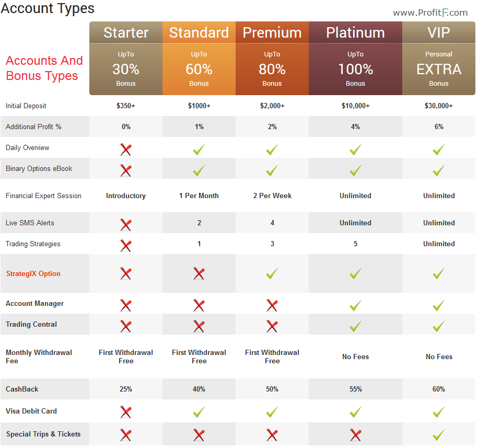Click the red X for Platinum Special Trips & Tickets
The width and height of the screenshot is (478, 448).
pos(355,435)
